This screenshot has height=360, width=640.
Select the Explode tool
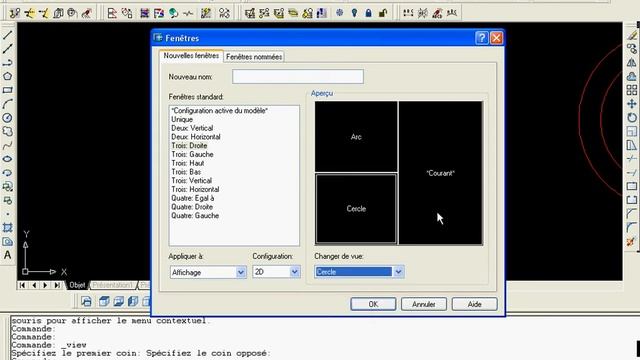pyautogui.click(x=632, y=242)
